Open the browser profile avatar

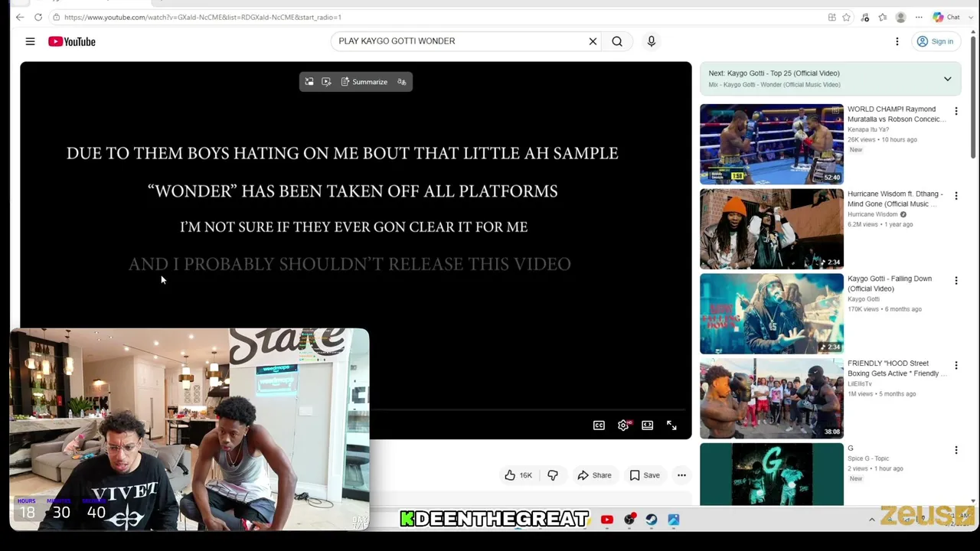coord(900,17)
